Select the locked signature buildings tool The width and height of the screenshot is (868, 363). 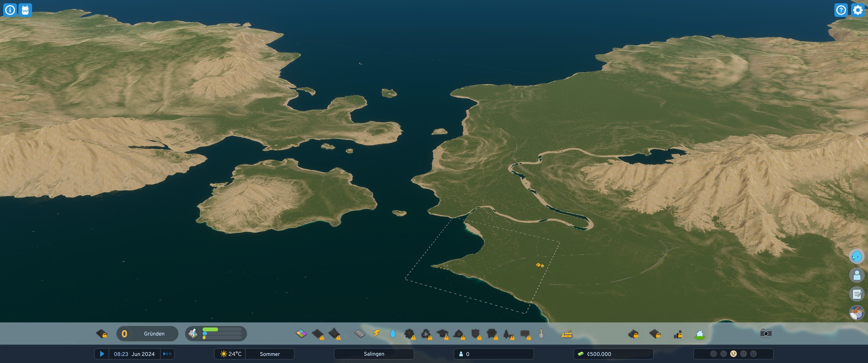[x=334, y=334]
